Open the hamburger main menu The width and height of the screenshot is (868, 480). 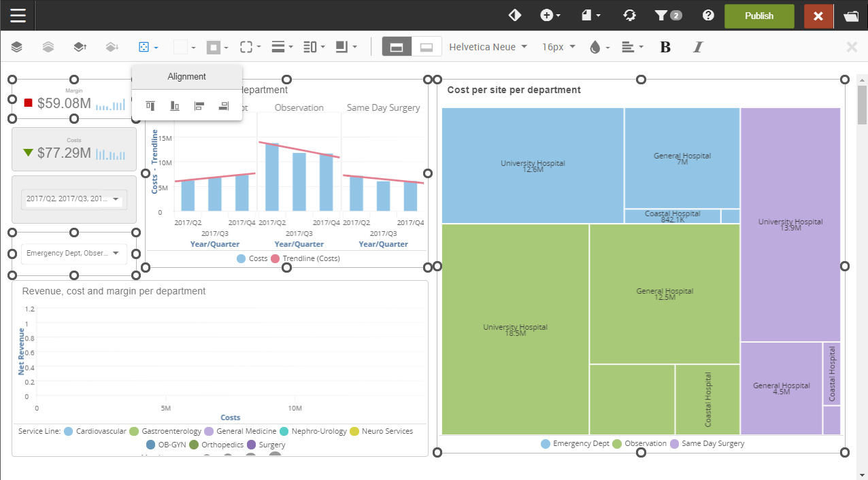pos(18,16)
